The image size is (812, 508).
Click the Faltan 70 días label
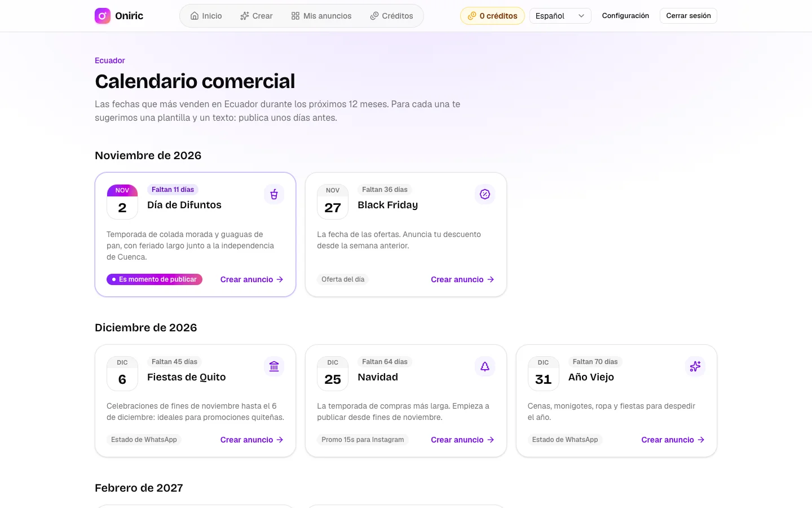595,362
